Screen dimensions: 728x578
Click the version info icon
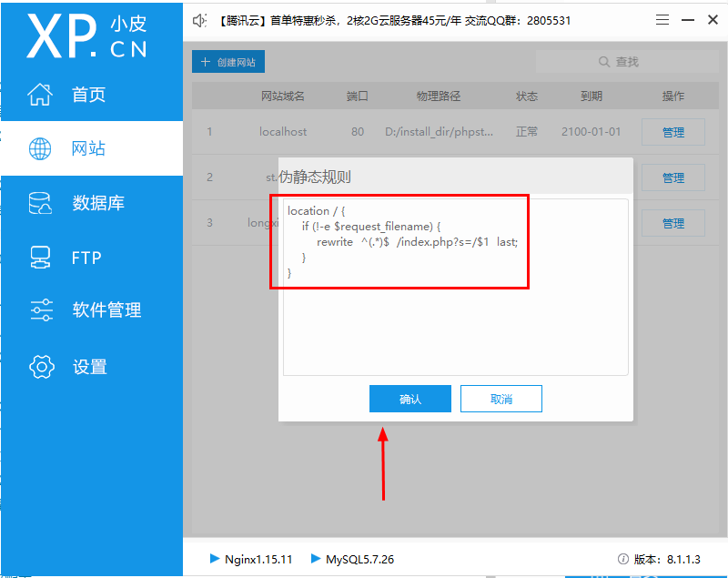click(623, 559)
